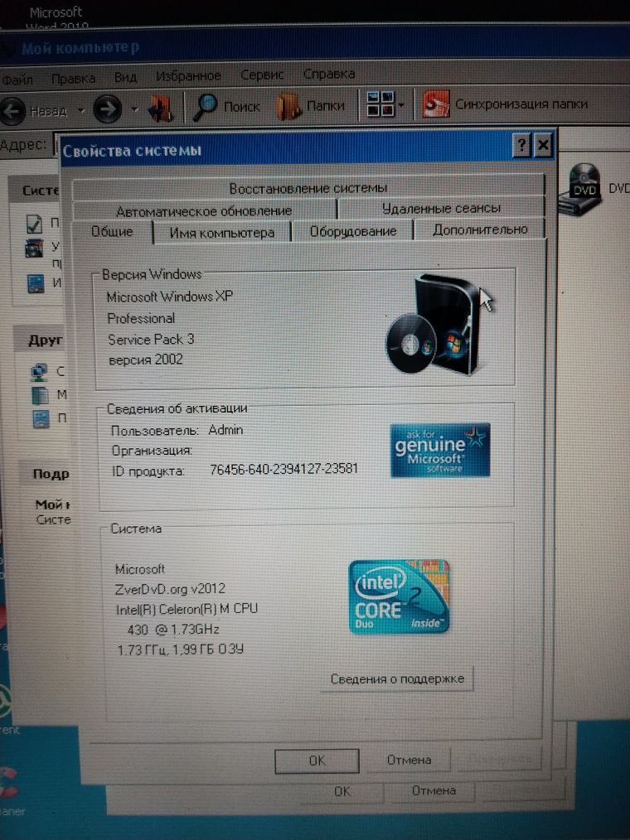Open the Справка menu
The height and width of the screenshot is (840, 630).
click(x=328, y=74)
